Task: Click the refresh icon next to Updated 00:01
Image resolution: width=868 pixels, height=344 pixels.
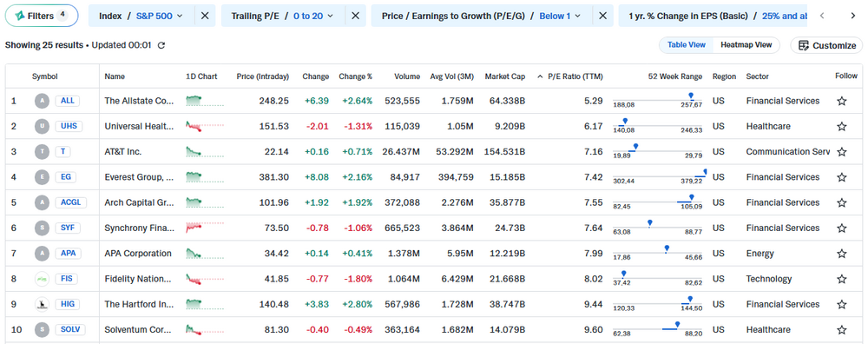Action: 161,45
